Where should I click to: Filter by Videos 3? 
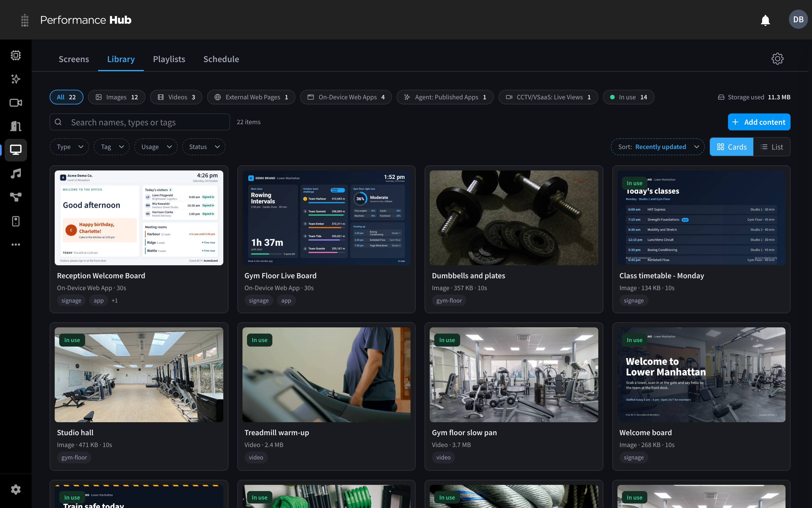click(176, 97)
